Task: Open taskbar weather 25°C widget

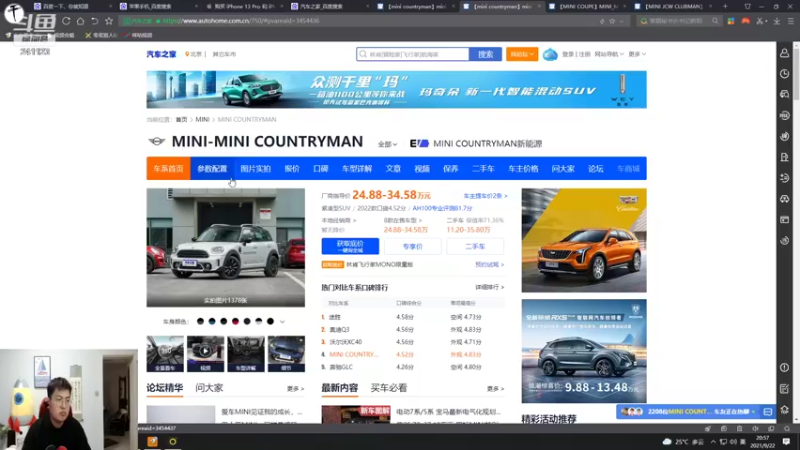Action: pyautogui.click(x=683, y=442)
